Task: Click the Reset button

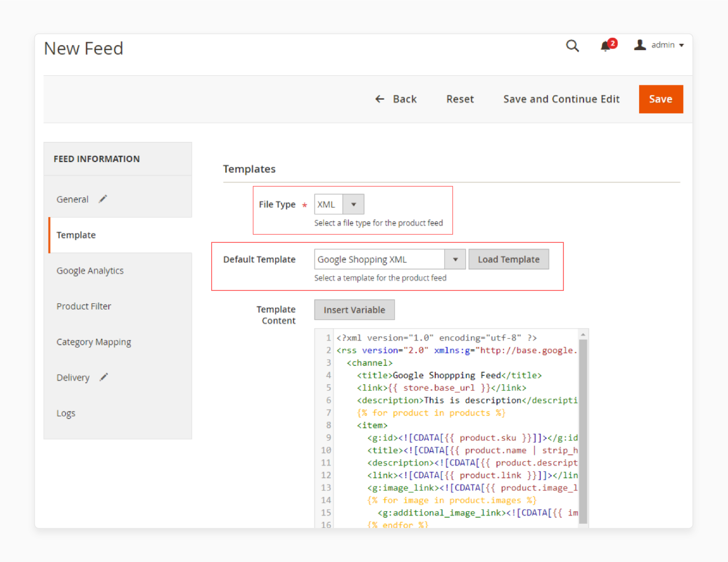Action: 460,99
